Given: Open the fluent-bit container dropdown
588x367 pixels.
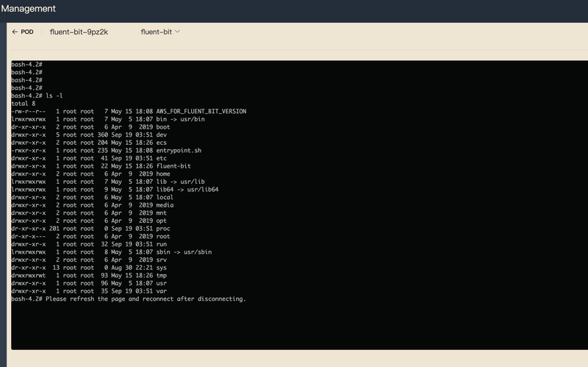Looking at the screenshot, I should coord(160,32).
